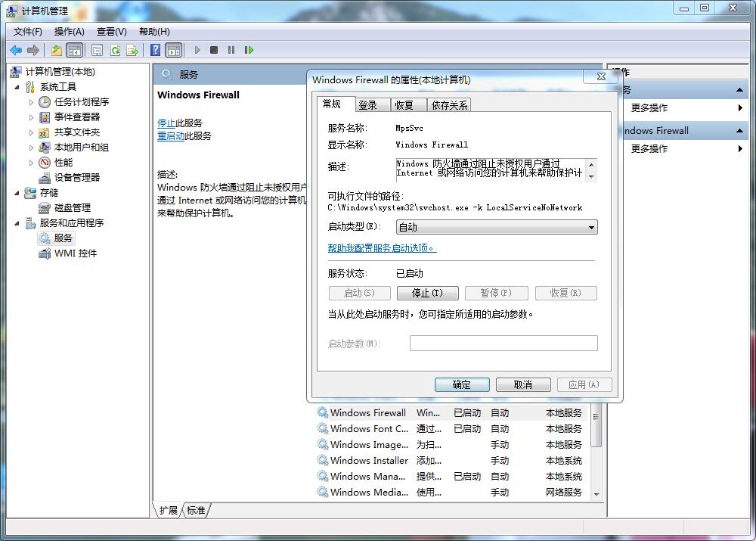Open the 启动类型 dropdown
The image size is (756, 541).
(x=497, y=227)
